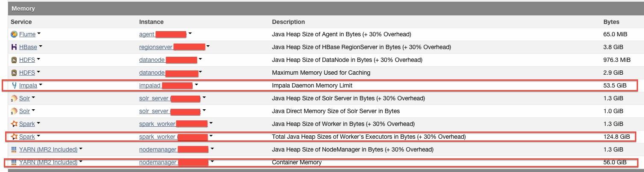Click the Bytes column header
The height and width of the screenshot is (172, 644).
(x=611, y=22)
